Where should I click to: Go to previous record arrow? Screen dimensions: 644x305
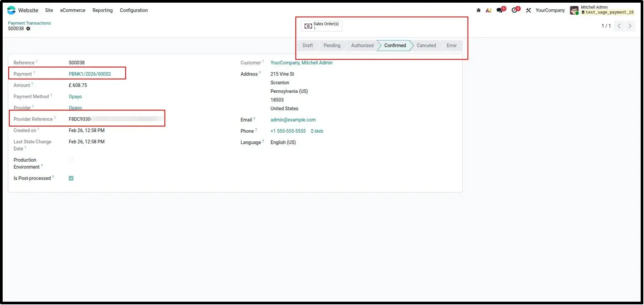(619, 26)
